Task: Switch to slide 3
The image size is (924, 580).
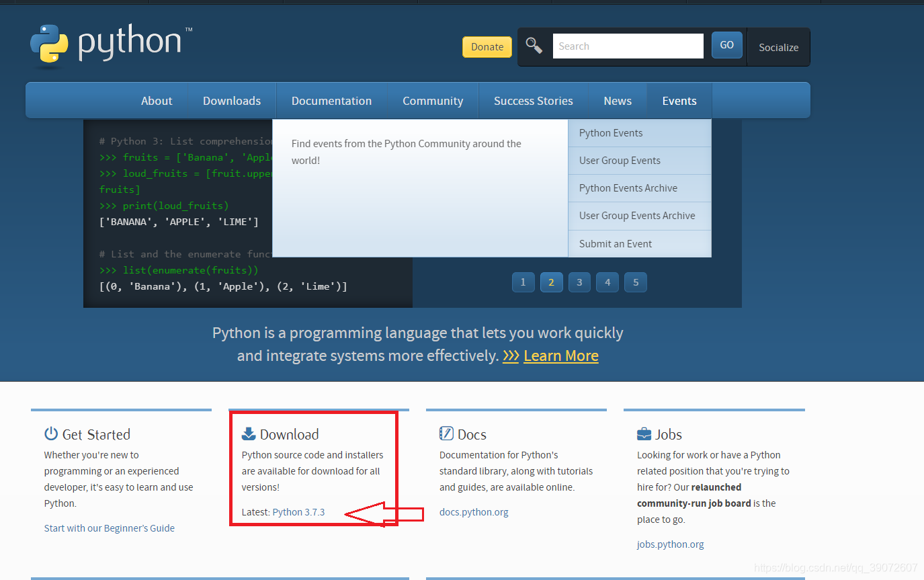Action: click(x=579, y=282)
